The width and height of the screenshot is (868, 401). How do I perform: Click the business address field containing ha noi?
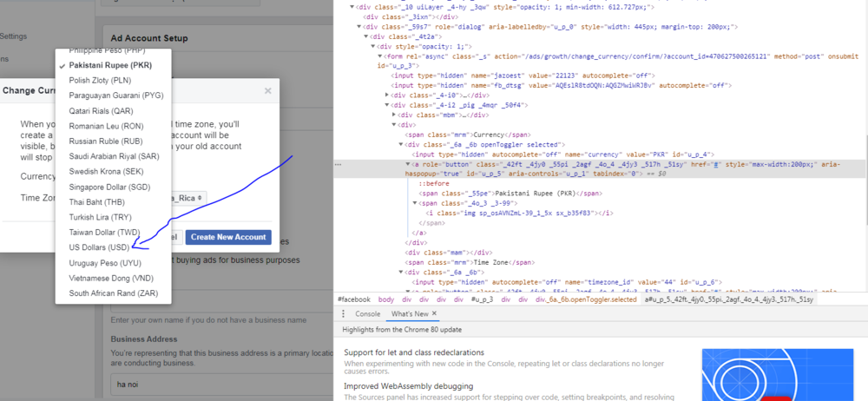pyautogui.click(x=221, y=384)
